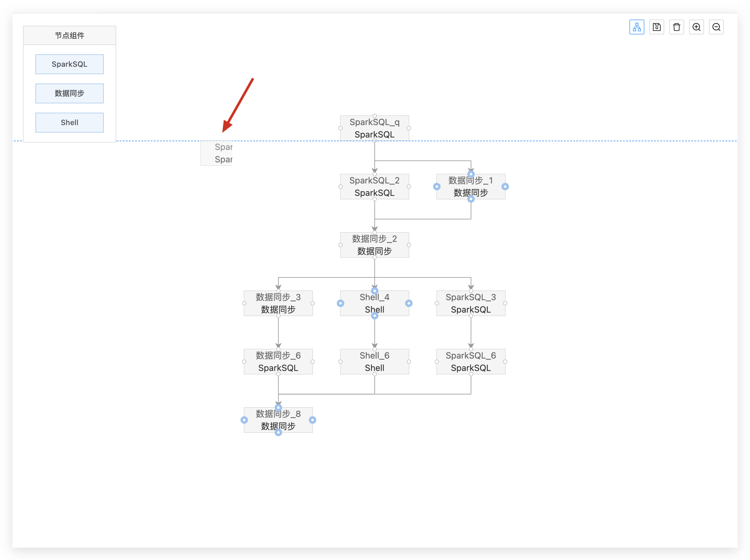Select the SparkSQL_q root node
Screen dimensions: 750x560
[374, 128]
